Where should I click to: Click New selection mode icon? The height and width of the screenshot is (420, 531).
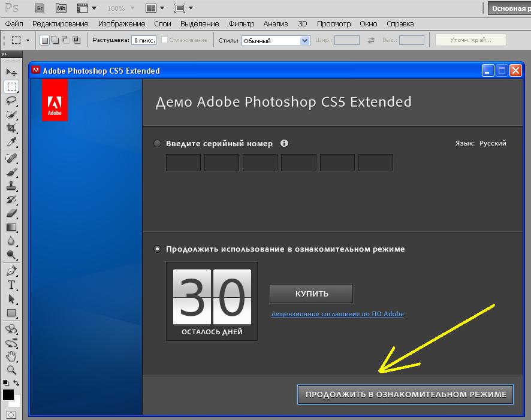coord(44,40)
